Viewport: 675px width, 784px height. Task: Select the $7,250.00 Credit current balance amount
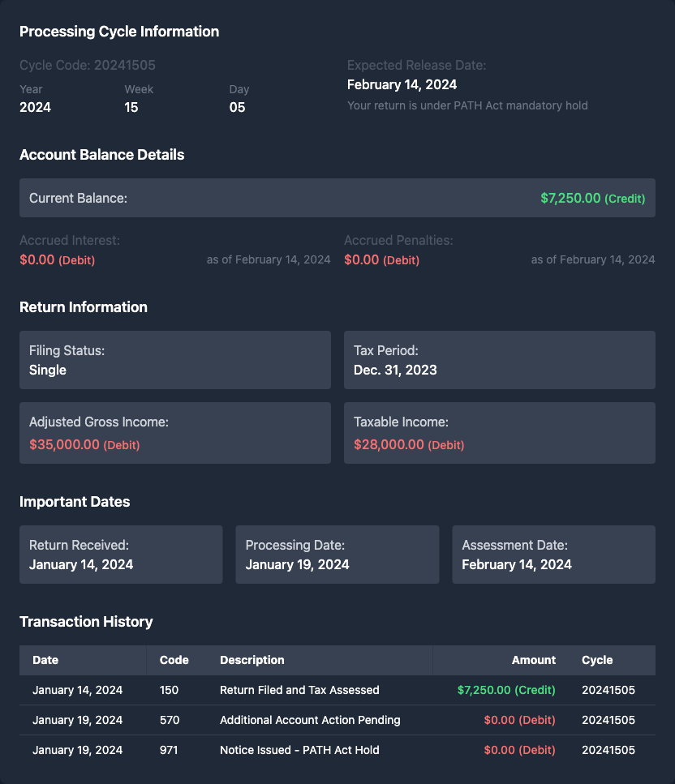(x=592, y=198)
